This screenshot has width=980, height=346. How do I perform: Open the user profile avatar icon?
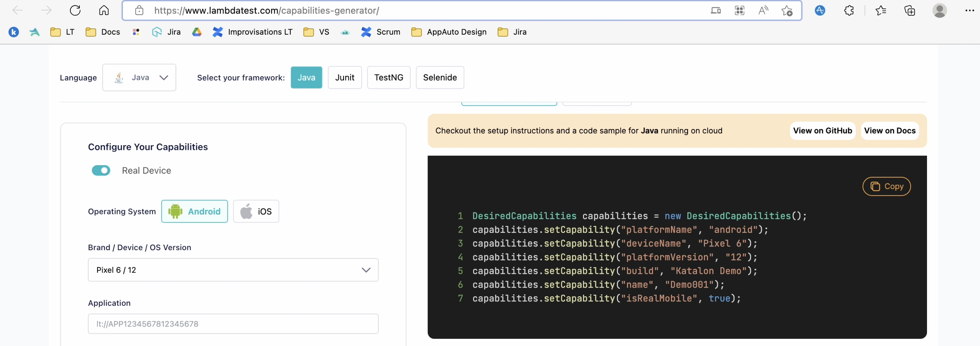point(939,10)
